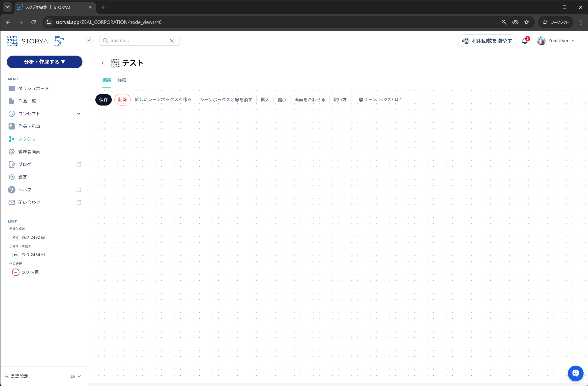Click the Chrome tracking protection eye icon

pyautogui.click(x=515, y=22)
